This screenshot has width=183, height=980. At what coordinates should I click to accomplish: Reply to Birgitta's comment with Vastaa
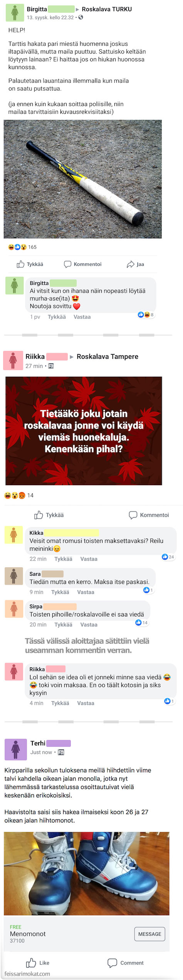click(x=82, y=317)
